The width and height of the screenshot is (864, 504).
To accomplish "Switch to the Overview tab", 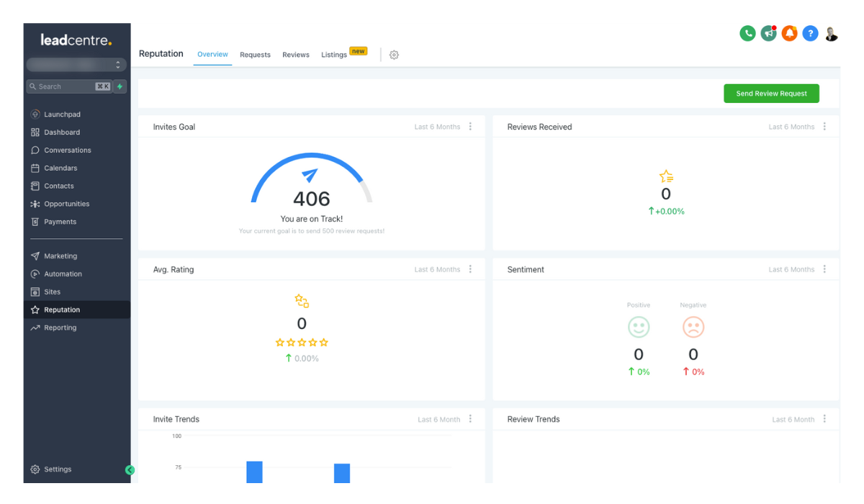I will tap(212, 55).
